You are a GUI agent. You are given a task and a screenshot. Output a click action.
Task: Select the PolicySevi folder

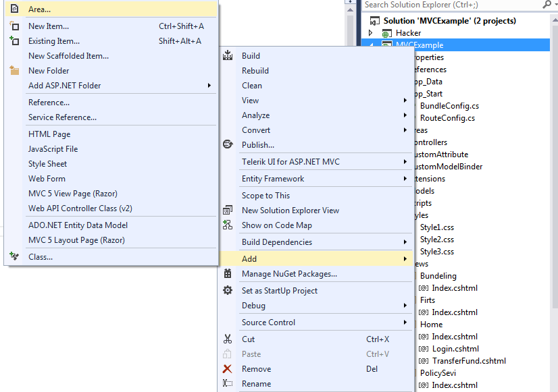[x=438, y=373]
